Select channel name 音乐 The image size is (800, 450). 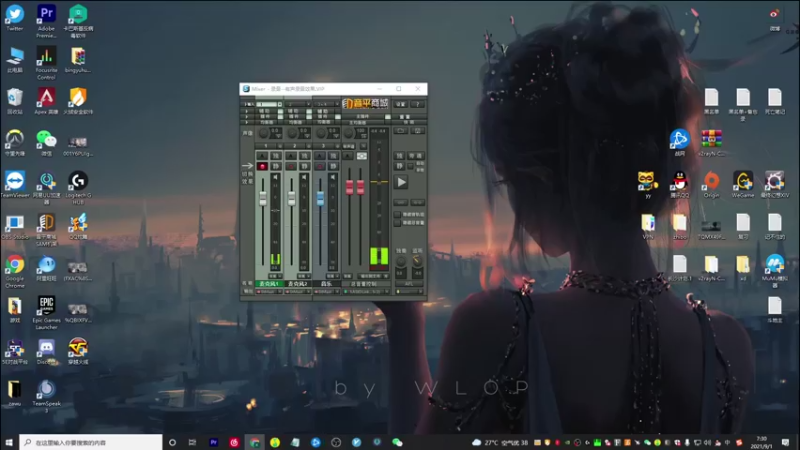(326, 284)
